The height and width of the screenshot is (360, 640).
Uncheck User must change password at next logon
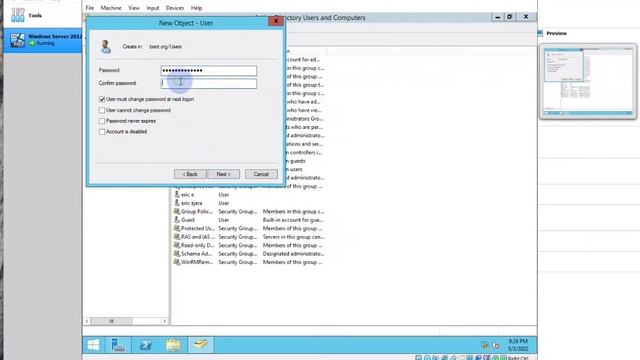click(x=102, y=99)
